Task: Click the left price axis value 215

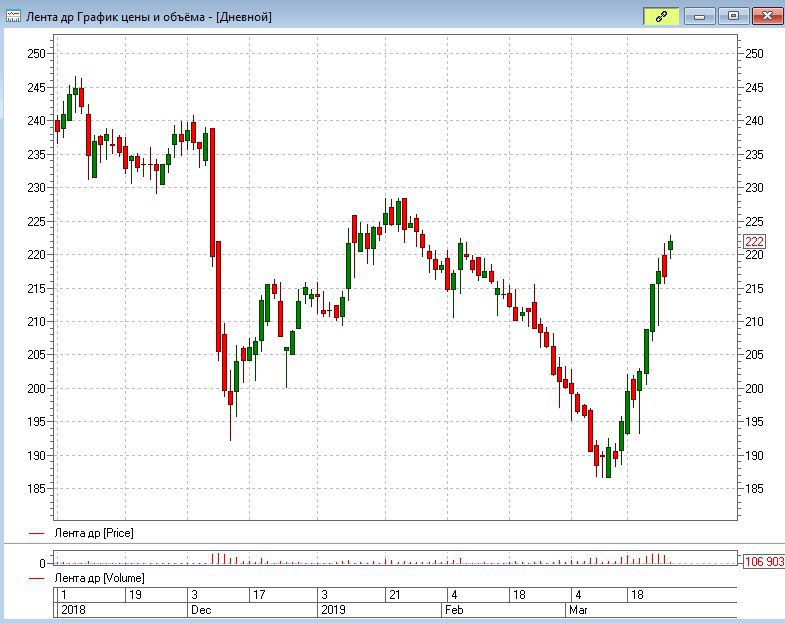Action: tap(37, 288)
